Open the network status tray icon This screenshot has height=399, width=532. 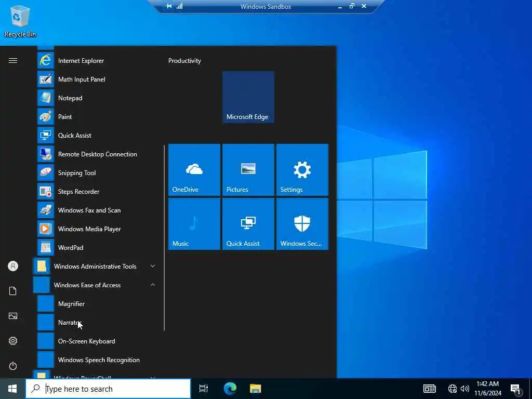pyautogui.click(x=453, y=389)
